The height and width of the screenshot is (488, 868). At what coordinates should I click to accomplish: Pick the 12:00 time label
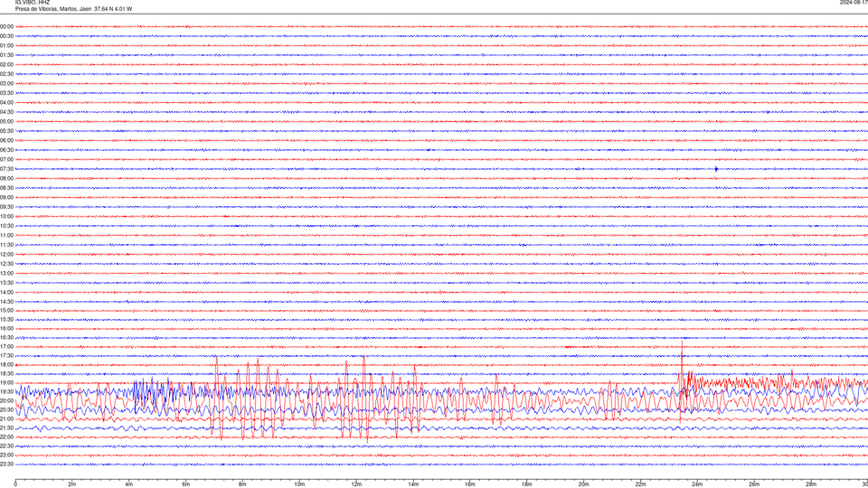(6, 255)
